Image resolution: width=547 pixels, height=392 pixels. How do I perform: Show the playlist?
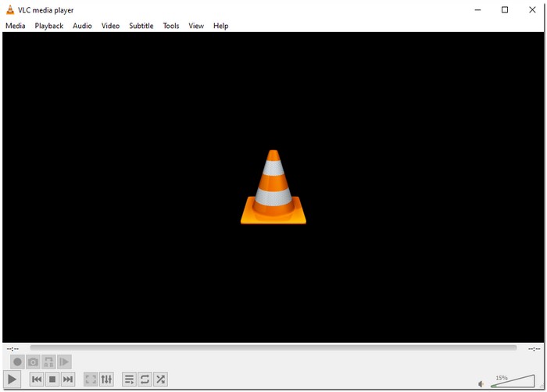tap(129, 379)
